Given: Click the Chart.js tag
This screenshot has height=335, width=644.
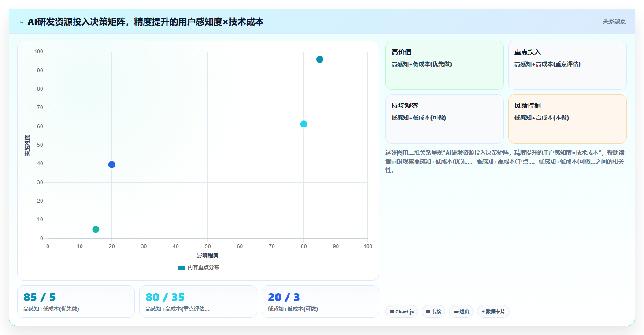Looking at the screenshot, I should [x=401, y=312].
